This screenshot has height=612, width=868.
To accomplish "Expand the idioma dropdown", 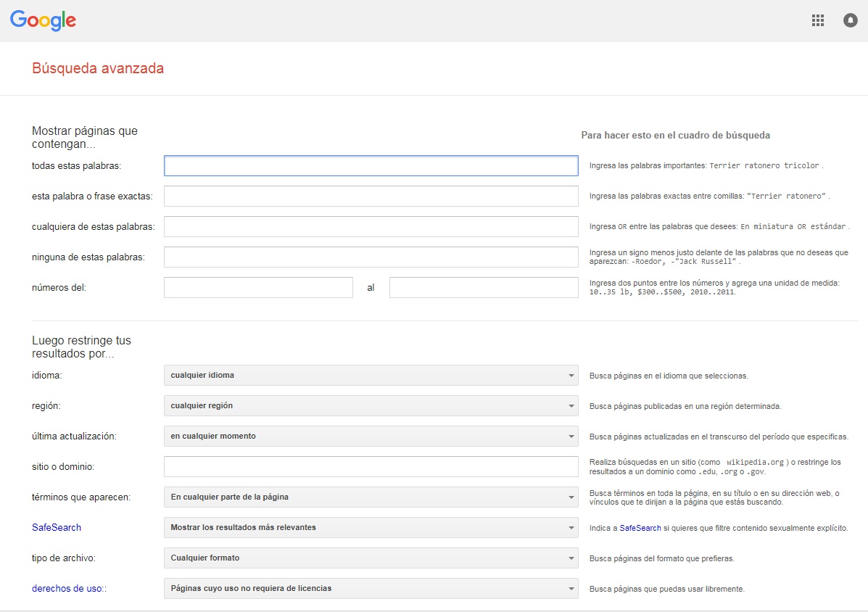I will [x=371, y=376].
